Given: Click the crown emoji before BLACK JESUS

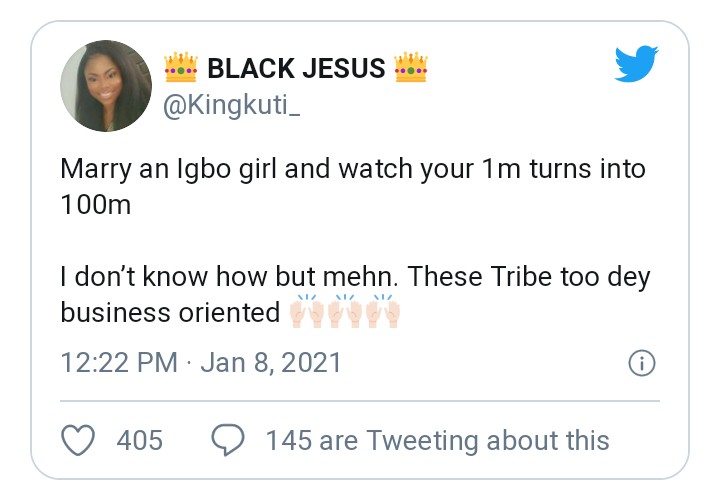Looking at the screenshot, I should (x=180, y=69).
